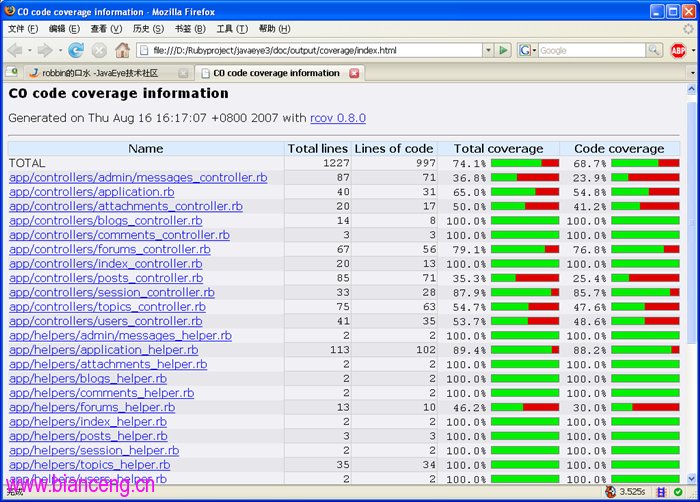
Task: Open the 帮助 (H) menu
Action: tap(275, 29)
